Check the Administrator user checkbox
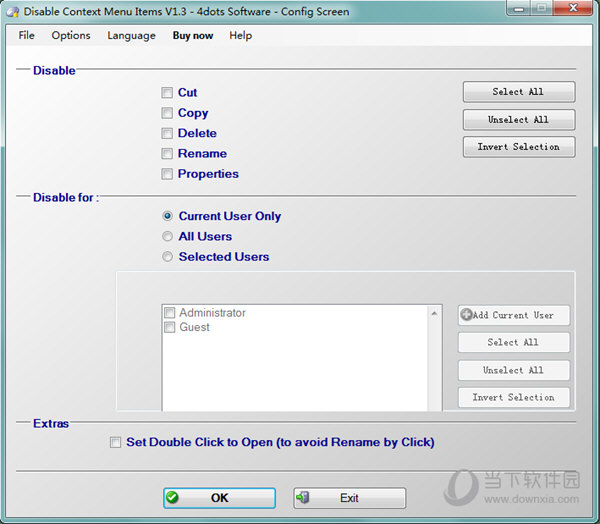This screenshot has height=524, width=600. tap(170, 313)
